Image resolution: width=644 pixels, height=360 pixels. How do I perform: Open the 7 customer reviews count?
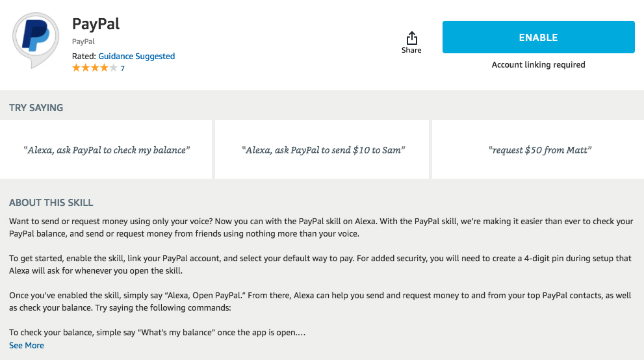click(x=123, y=68)
